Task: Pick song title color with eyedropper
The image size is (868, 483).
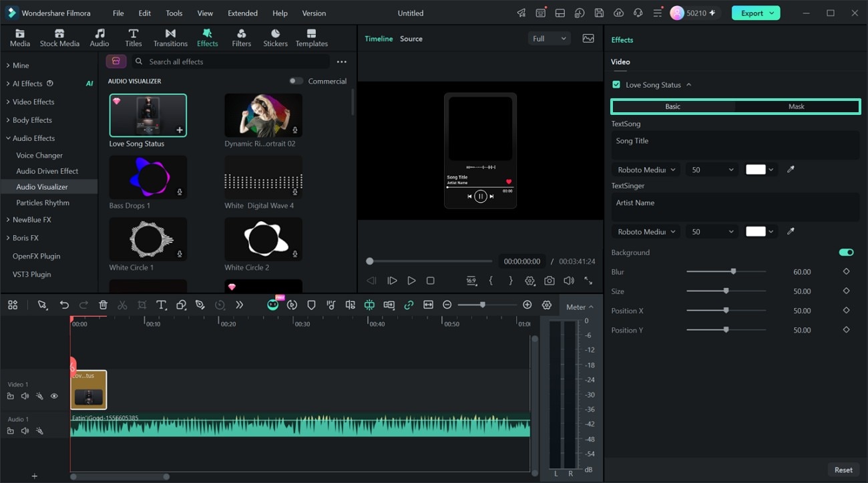Action: (791, 170)
